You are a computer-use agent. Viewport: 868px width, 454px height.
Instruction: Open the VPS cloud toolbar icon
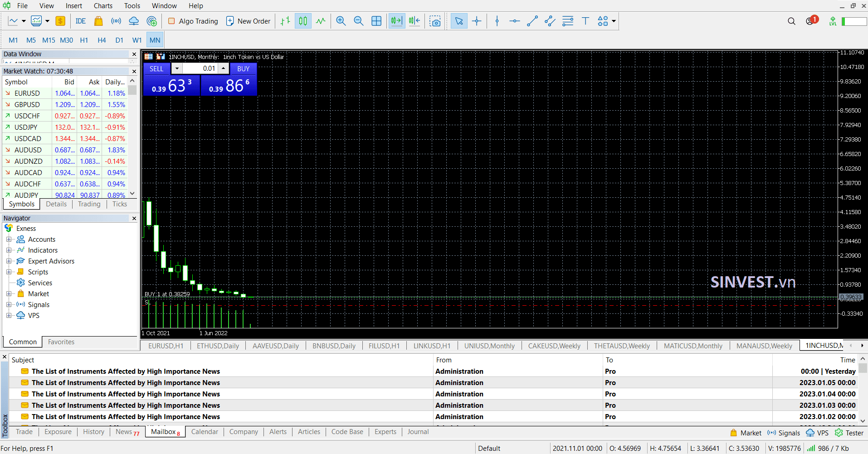click(134, 21)
